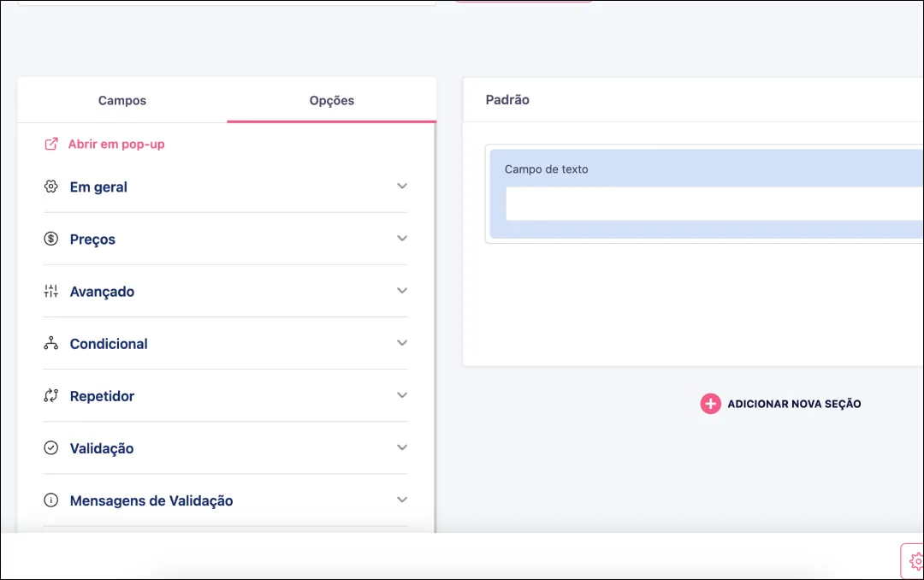The image size is (924, 580).
Task: Click the loop icon beside Repetidor
Action: click(50, 395)
